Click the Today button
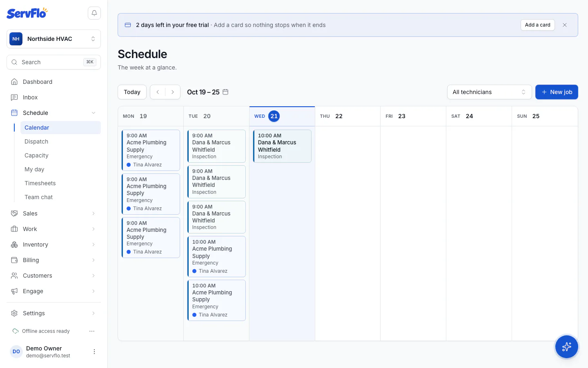 (132, 92)
